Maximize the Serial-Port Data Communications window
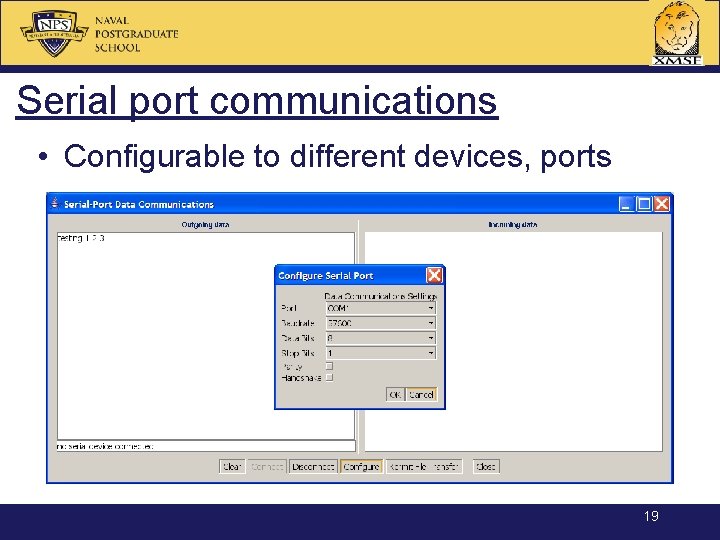 click(644, 204)
